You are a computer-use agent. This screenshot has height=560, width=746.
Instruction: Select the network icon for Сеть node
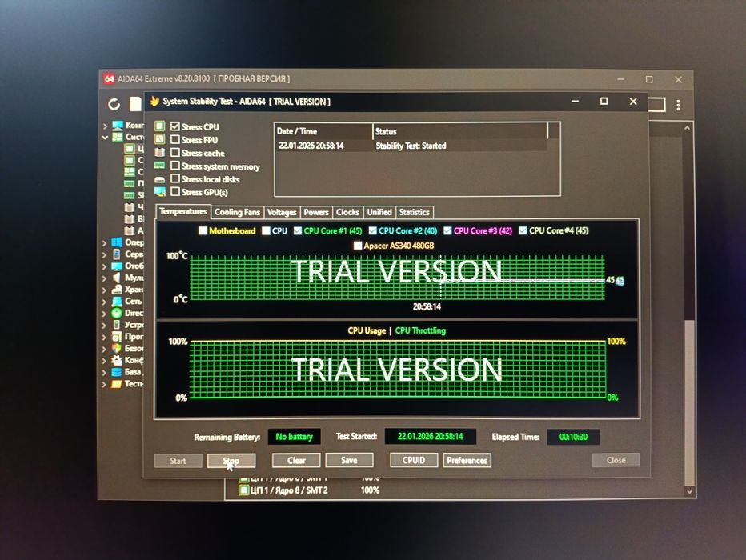pyautogui.click(x=117, y=302)
